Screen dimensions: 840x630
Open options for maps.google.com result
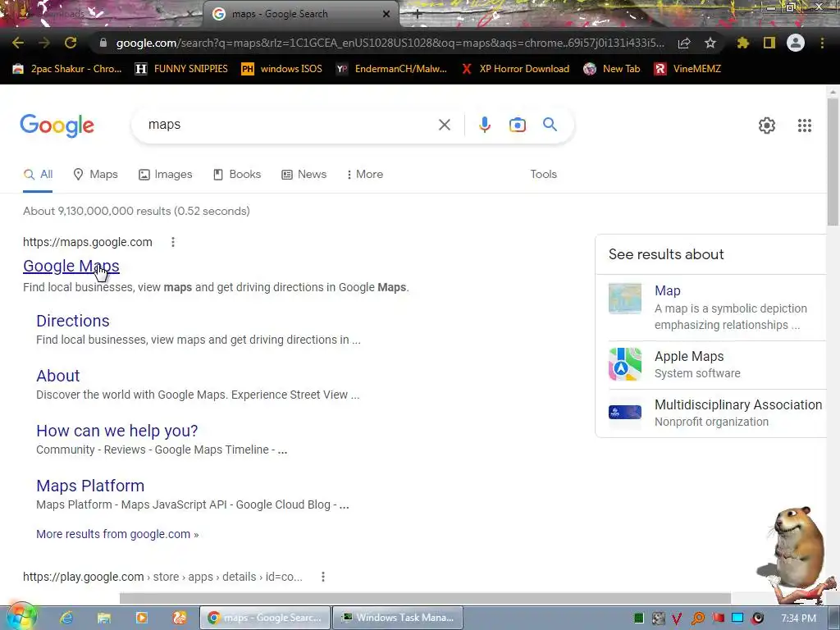point(172,242)
